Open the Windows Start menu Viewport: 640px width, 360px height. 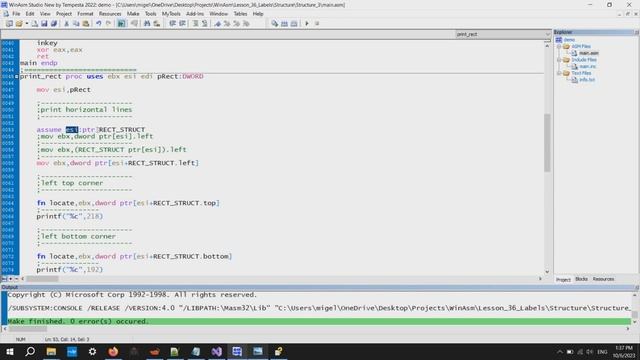[10, 351]
